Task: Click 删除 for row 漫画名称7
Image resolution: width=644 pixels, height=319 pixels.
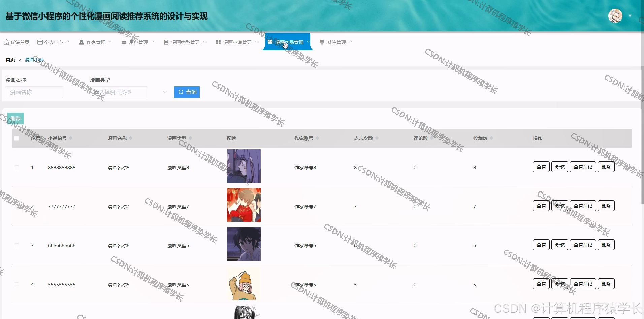Action: coord(606,206)
